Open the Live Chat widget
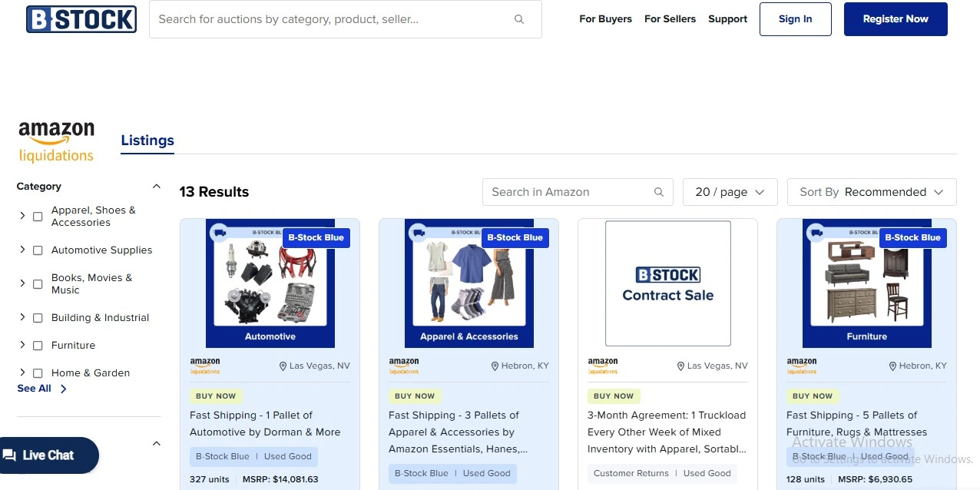 click(x=49, y=455)
